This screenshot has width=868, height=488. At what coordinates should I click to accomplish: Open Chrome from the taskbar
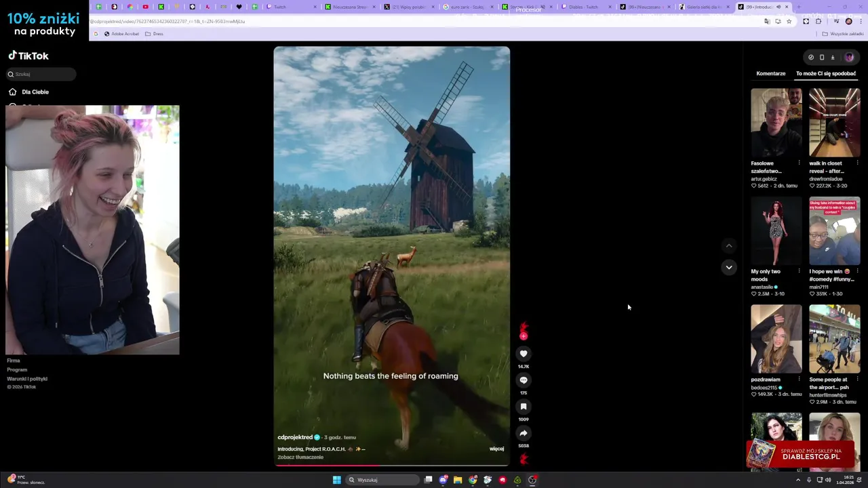[473, 480]
